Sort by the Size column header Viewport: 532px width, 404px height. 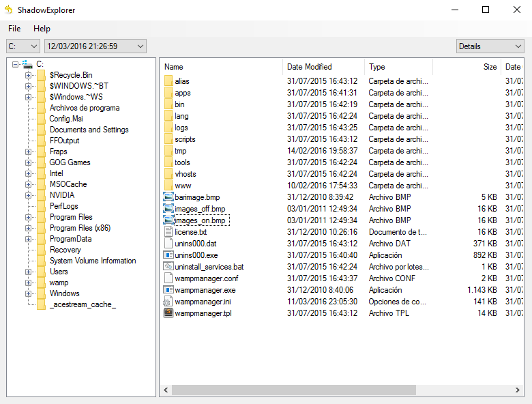[x=467, y=67]
